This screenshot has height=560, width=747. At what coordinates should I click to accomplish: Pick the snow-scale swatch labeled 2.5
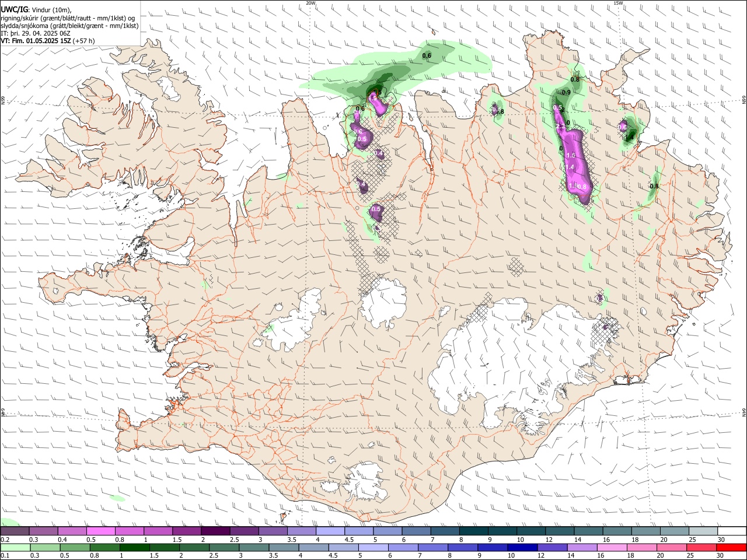click(x=243, y=531)
